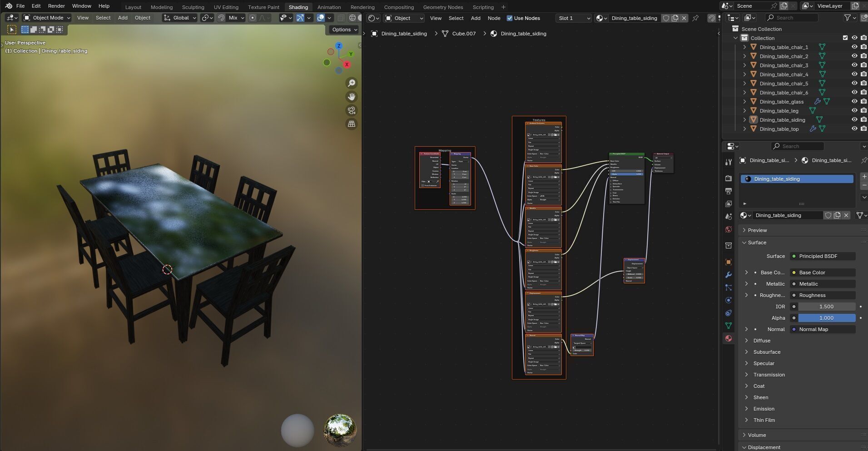Image resolution: width=868 pixels, height=451 pixels.
Task: Open the World properties tab
Action: point(729,229)
